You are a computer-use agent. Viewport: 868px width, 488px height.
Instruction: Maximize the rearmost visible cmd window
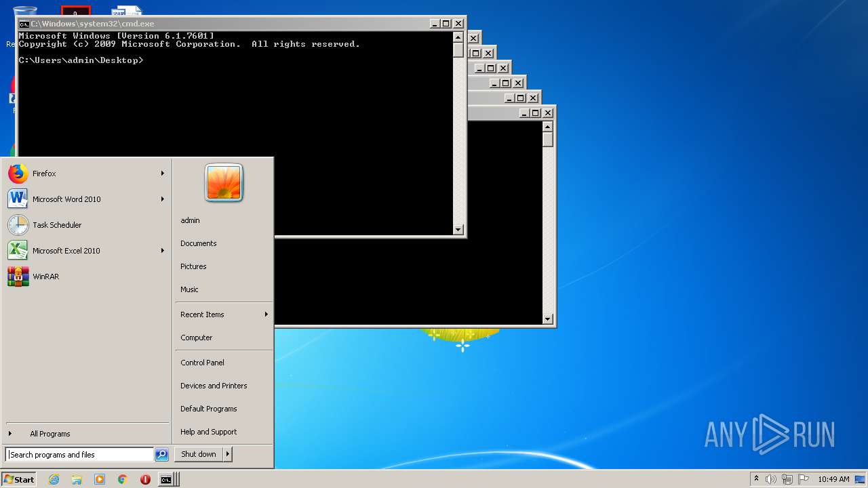click(536, 113)
